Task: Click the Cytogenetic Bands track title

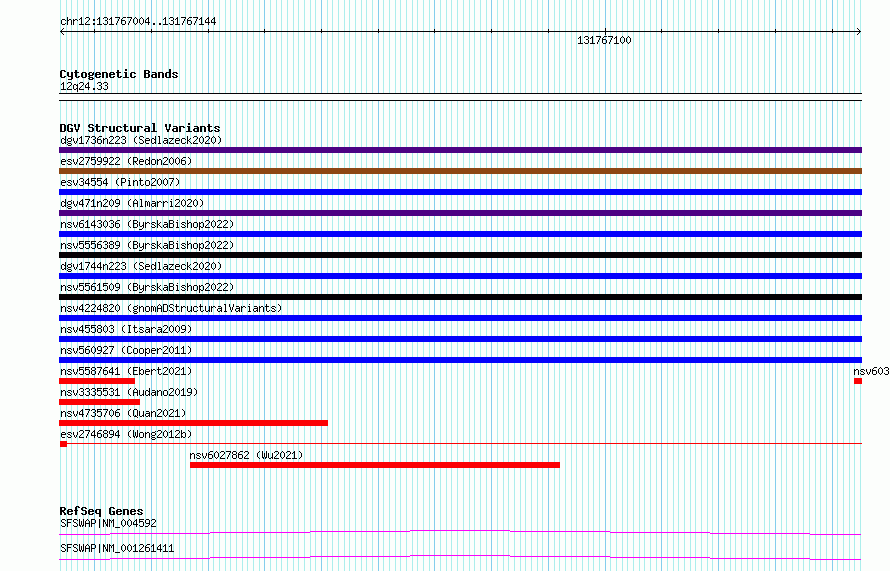Action: tap(119, 74)
